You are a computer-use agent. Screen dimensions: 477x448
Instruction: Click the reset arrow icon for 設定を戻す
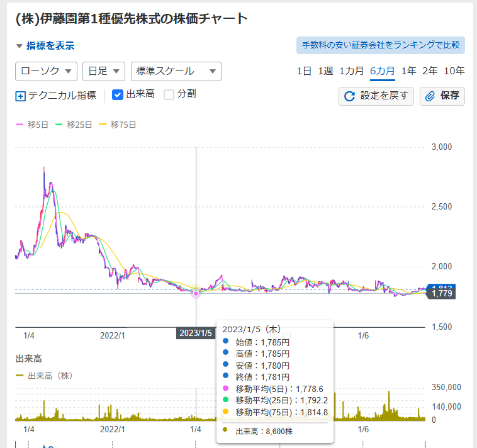tap(350, 96)
